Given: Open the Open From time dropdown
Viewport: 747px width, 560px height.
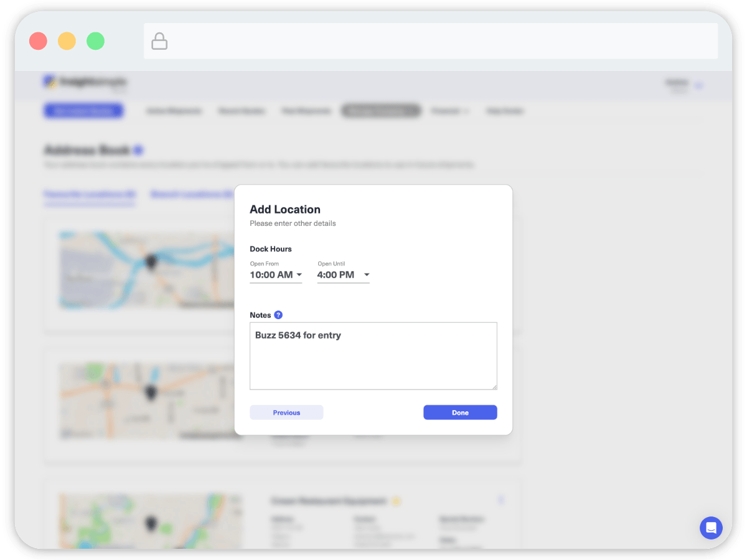Looking at the screenshot, I should coord(276,275).
